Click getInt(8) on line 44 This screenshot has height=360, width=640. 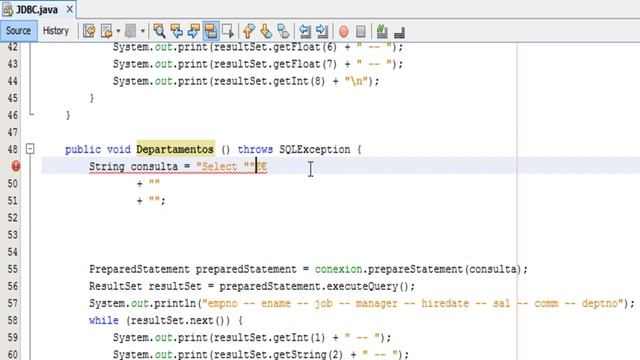pos(301,81)
